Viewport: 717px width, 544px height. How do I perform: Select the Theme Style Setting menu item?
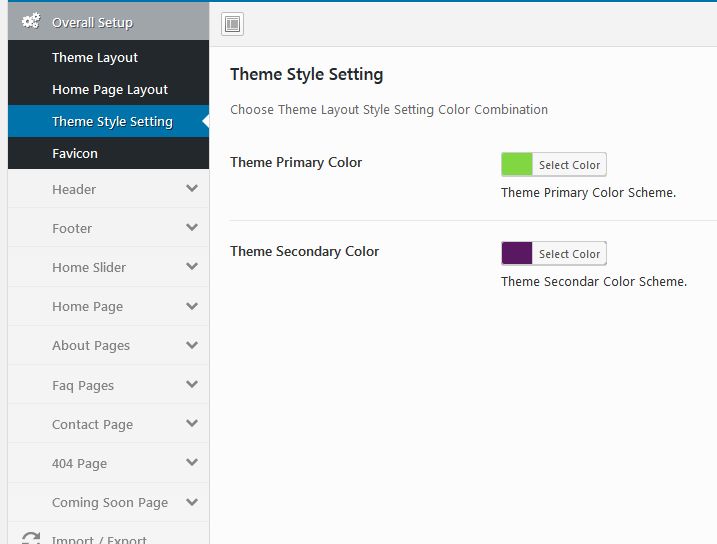112,121
